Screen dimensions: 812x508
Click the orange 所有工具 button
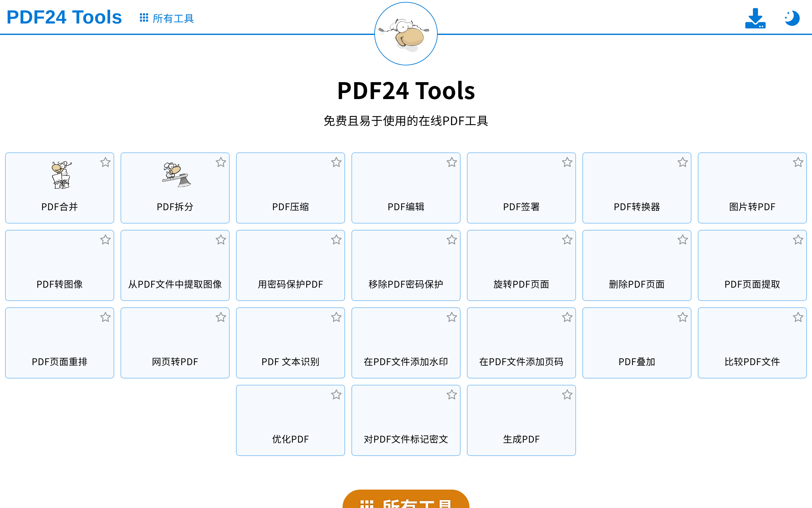[x=406, y=499]
